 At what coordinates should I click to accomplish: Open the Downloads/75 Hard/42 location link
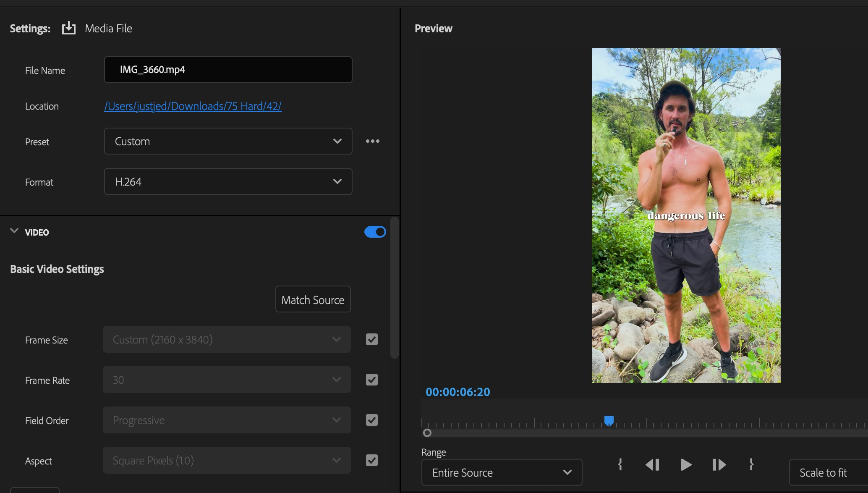(193, 106)
